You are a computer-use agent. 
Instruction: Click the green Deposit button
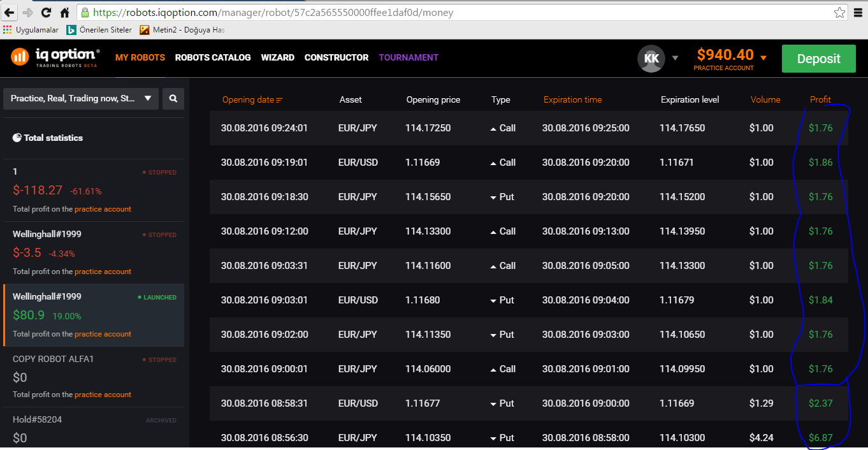[x=819, y=59]
